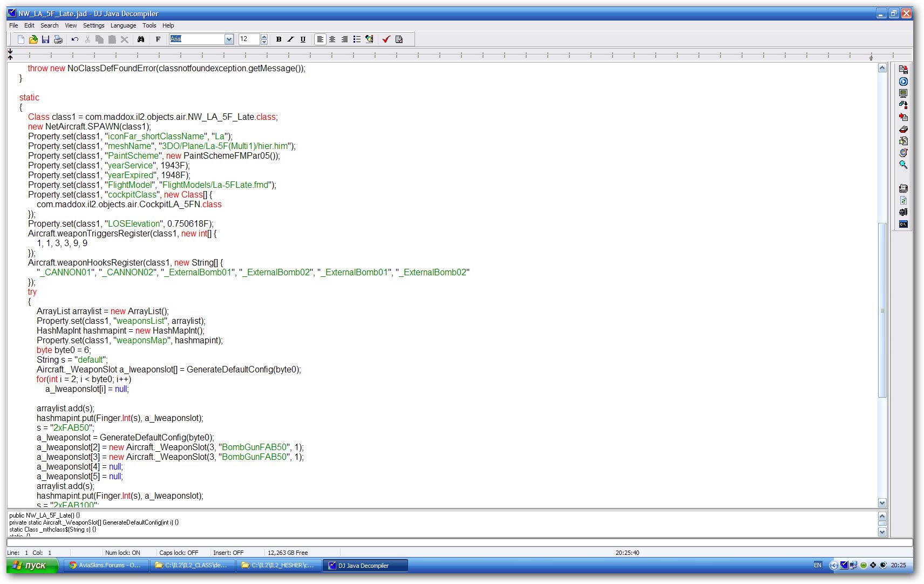
Task: Click the hand-holding-document icon in sidebar
Action: [x=903, y=141]
